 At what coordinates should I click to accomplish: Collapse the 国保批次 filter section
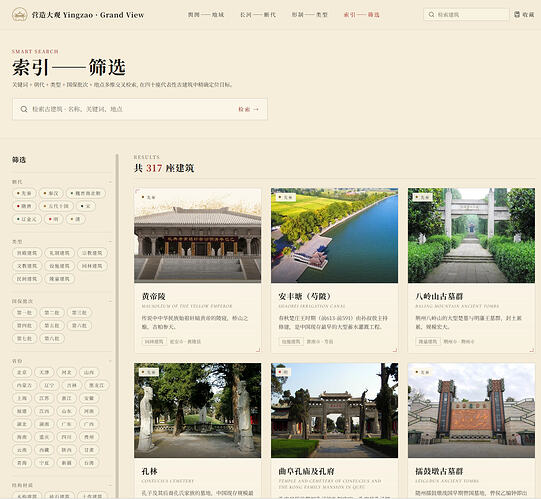[110, 301]
